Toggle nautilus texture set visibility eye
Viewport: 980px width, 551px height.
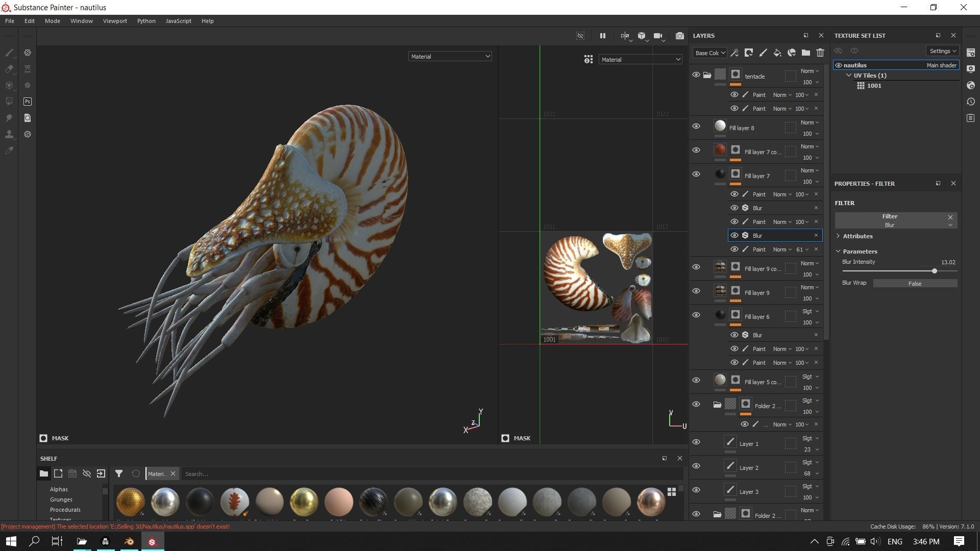click(839, 65)
